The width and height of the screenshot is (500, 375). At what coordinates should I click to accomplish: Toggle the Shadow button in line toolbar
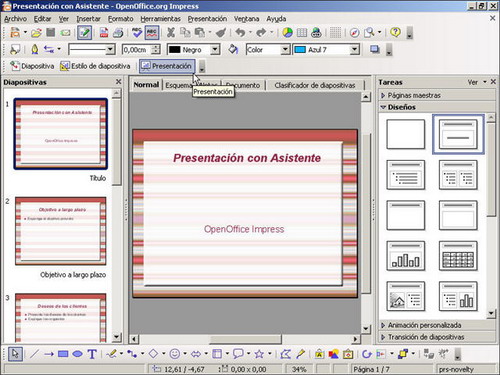[375, 50]
